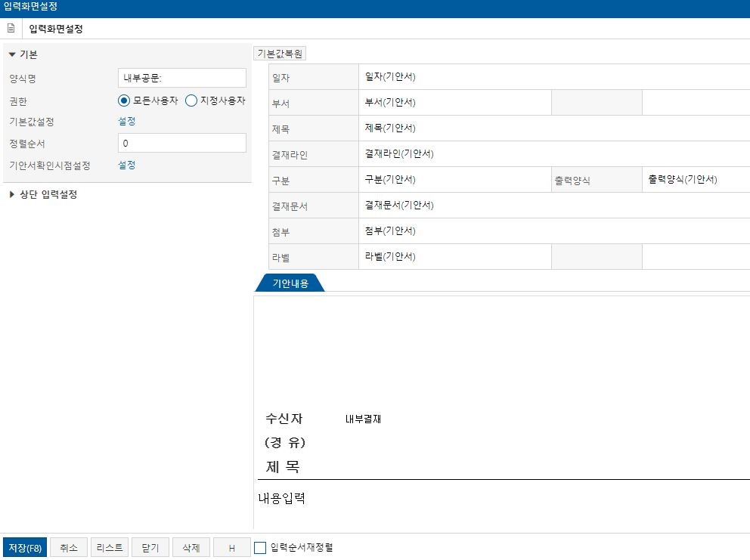
Task: Select the 결재라인(기안서) cell
Action: (554, 154)
